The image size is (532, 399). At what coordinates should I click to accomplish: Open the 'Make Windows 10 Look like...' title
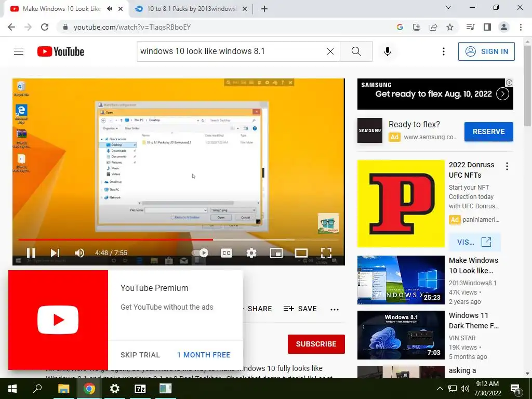click(473, 265)
